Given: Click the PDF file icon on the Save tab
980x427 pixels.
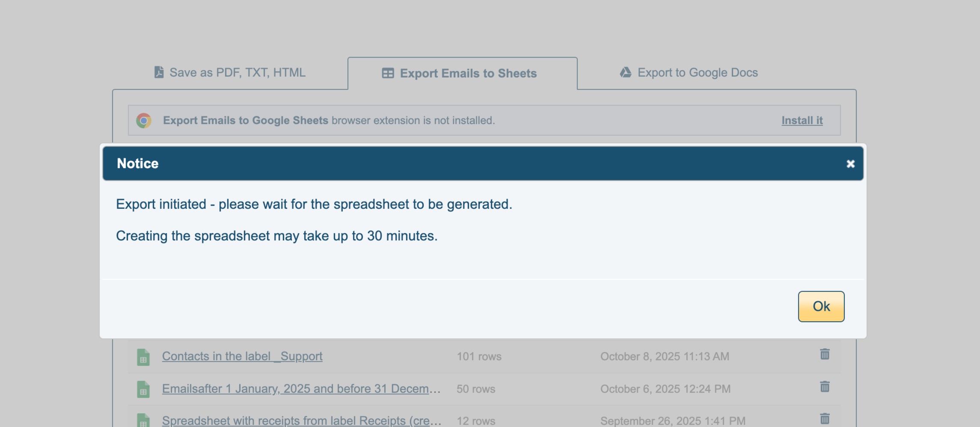Looking at the screenshot, I should (159, 72).
